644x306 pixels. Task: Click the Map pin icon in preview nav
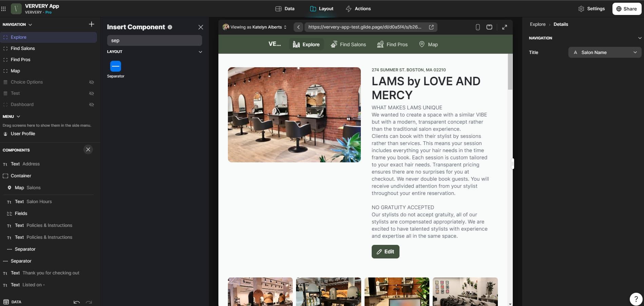[422, 44]
